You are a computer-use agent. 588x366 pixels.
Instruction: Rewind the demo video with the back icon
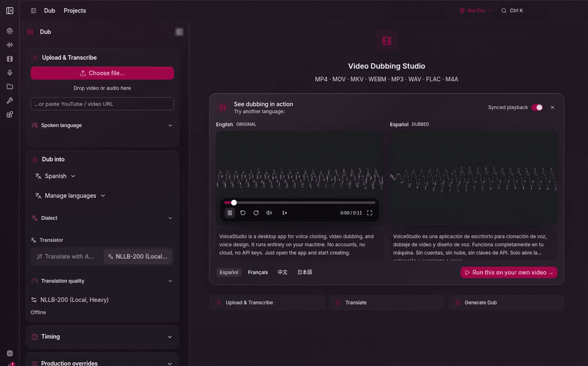pos(243,212)
